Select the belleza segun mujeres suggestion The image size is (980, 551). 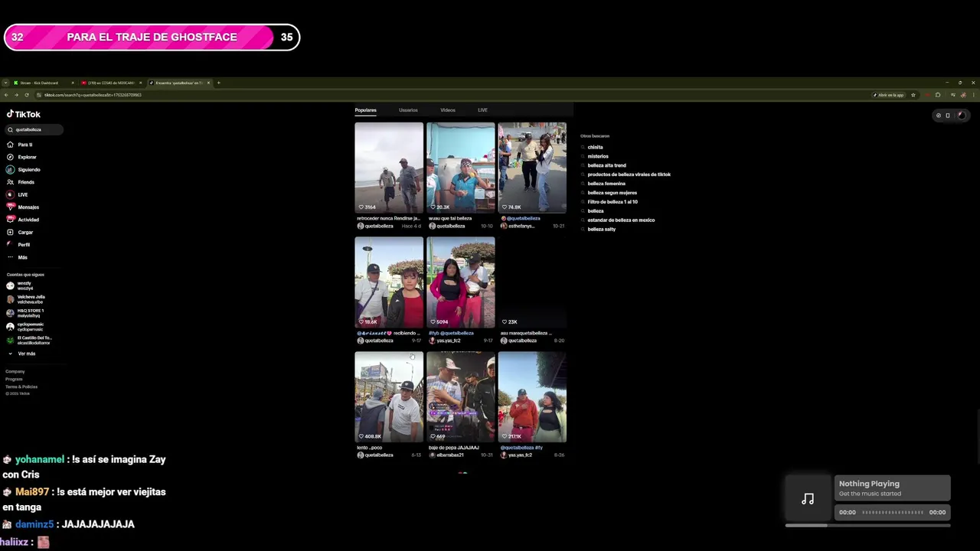pos(612,193)
